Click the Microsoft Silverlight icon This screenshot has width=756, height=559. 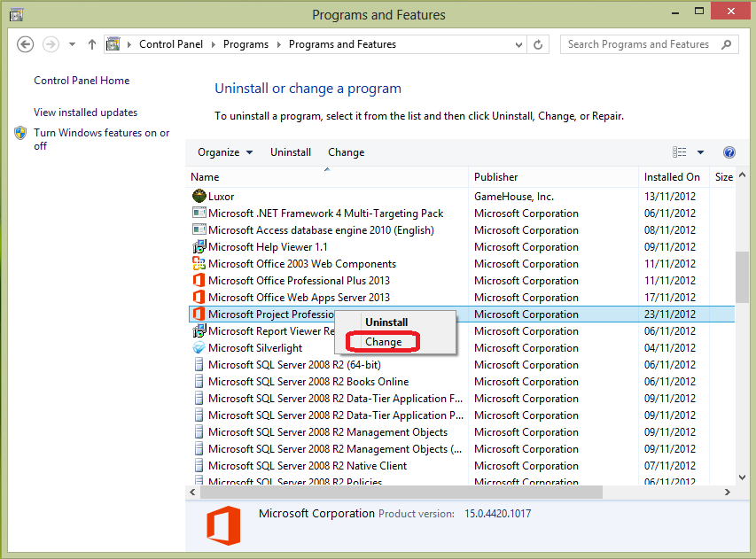(199, 347)
